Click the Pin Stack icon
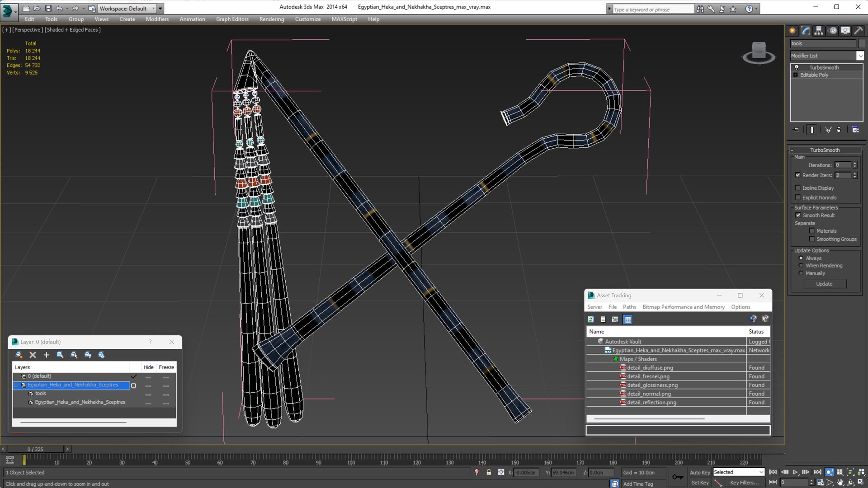Viewport: 868px width, 488px height. pyautogui.click(x=796, y=130)
